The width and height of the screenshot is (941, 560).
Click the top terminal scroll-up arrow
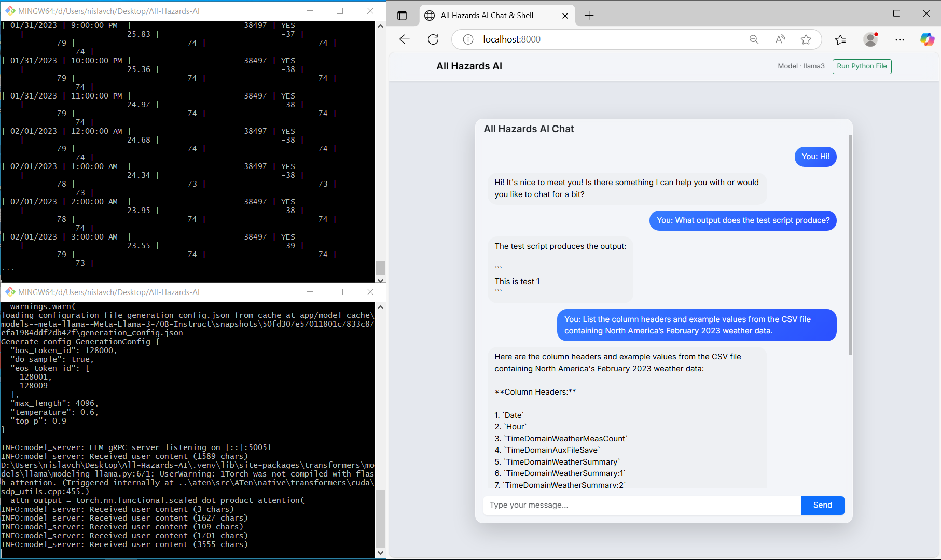pyautogui.click(x=380, y=26)
